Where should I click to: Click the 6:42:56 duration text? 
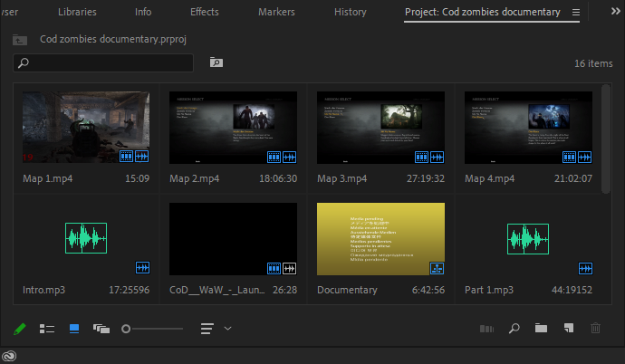[428, 290]
